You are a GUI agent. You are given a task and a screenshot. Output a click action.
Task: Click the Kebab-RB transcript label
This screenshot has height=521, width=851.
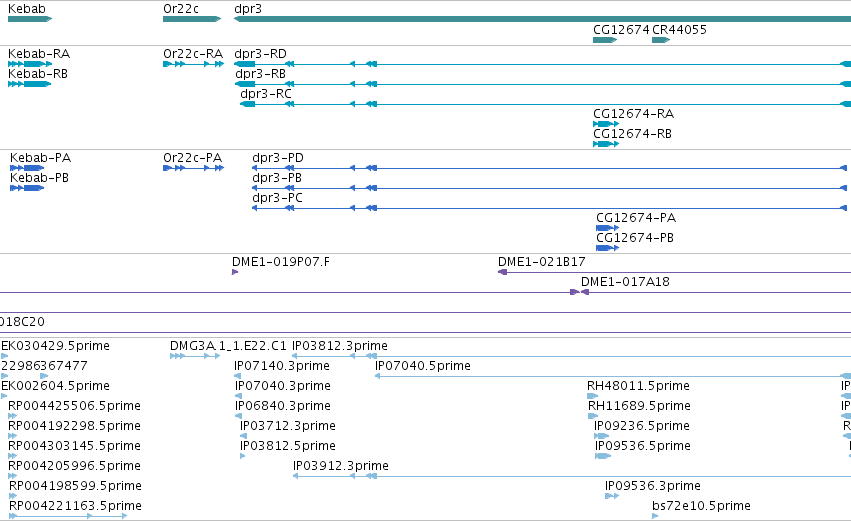pyautogui.click(x=38, y=74)
